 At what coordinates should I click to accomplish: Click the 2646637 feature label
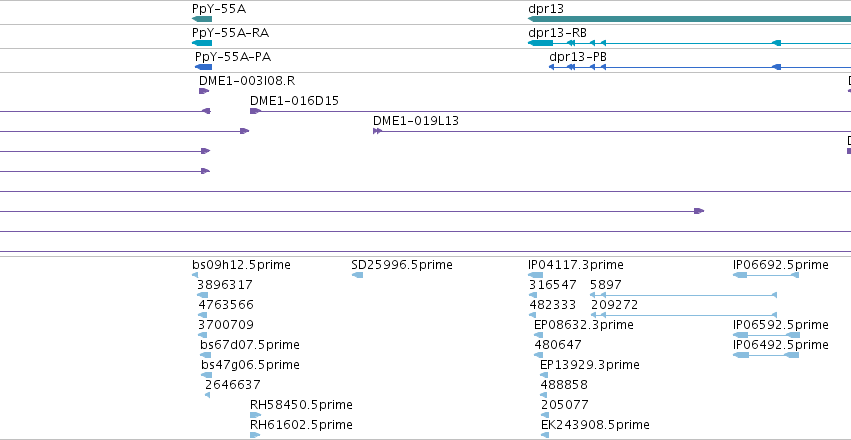(x=233, y=385)
